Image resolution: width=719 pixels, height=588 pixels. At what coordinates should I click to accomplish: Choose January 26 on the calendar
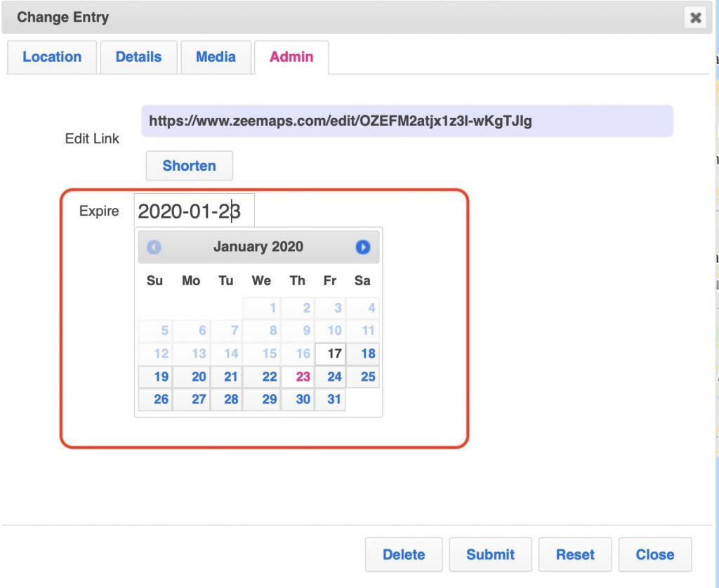tap(157, 399)
